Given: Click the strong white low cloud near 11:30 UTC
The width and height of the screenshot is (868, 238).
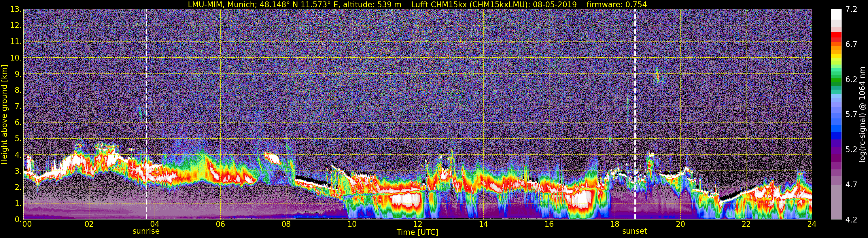Looking at the screenshot, I should [406, 200].
